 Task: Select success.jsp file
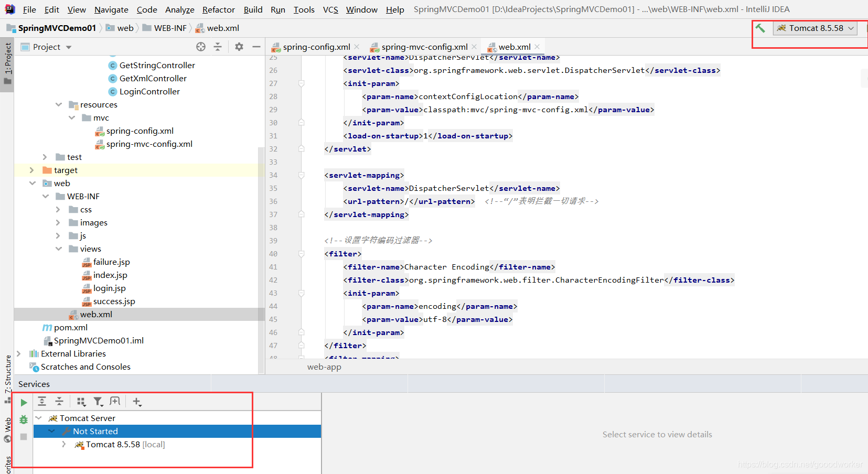coord(114,301)
